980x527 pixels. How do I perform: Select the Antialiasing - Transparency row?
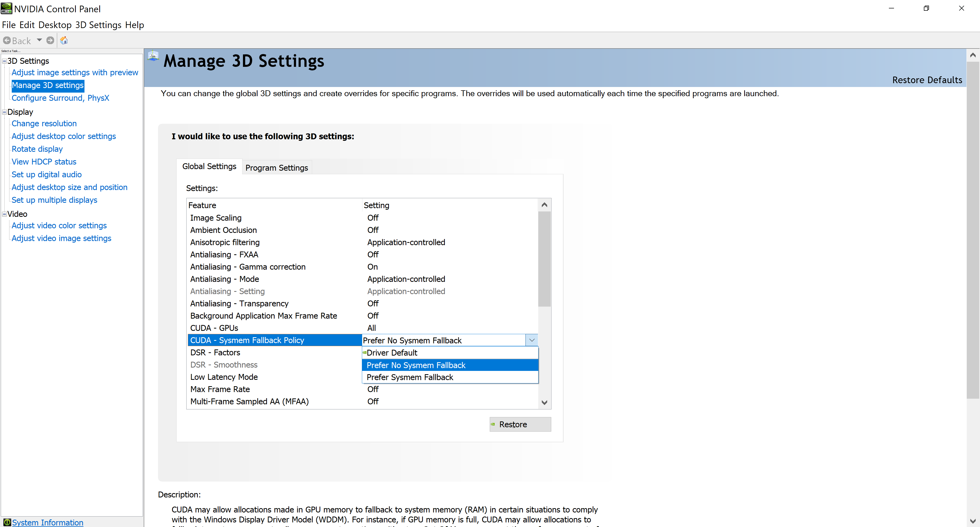(363, 304)
